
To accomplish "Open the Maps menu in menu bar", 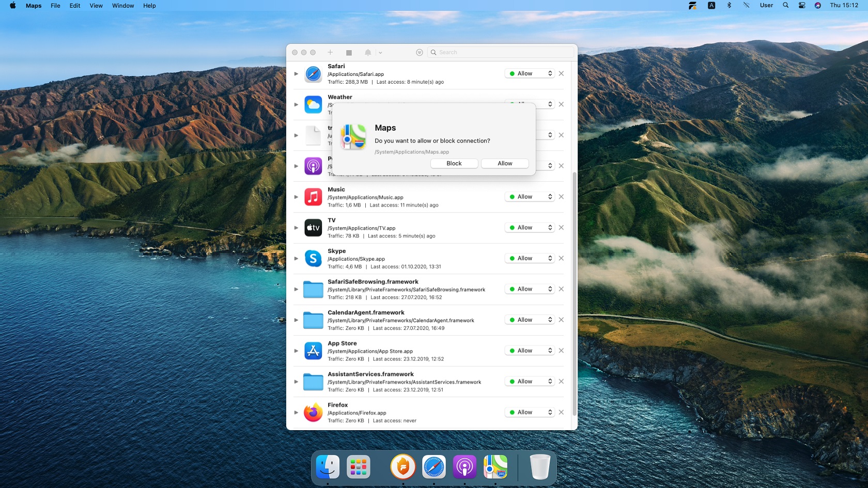I will [x=34, y=6].
